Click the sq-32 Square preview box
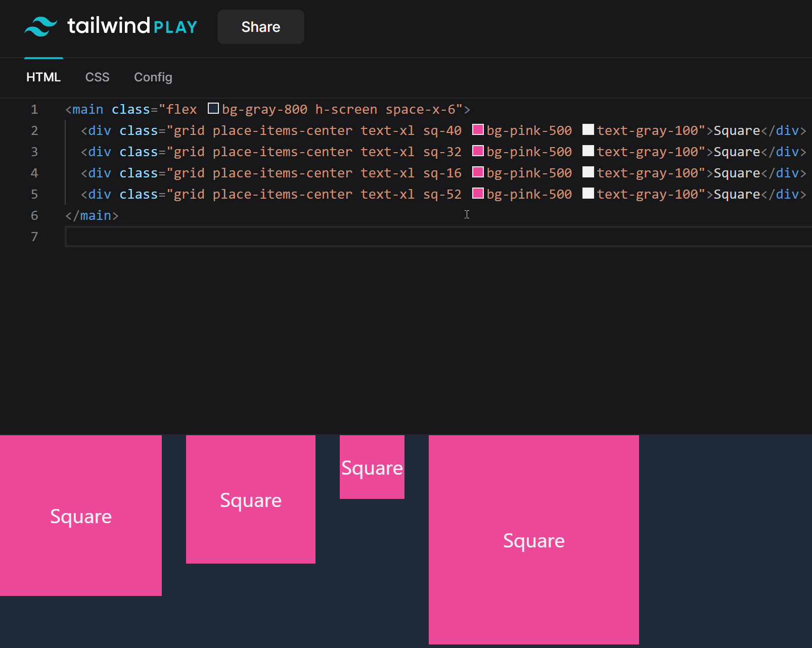This screenshot has height=648, width=812. pyautogui.click(x=250, y=499)
